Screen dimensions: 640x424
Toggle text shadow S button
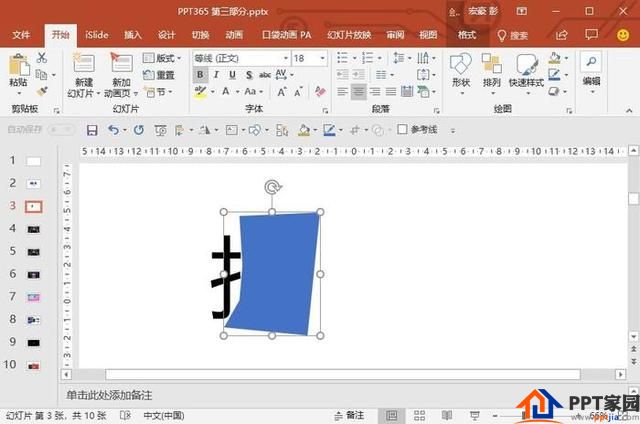tap(249, 75)
